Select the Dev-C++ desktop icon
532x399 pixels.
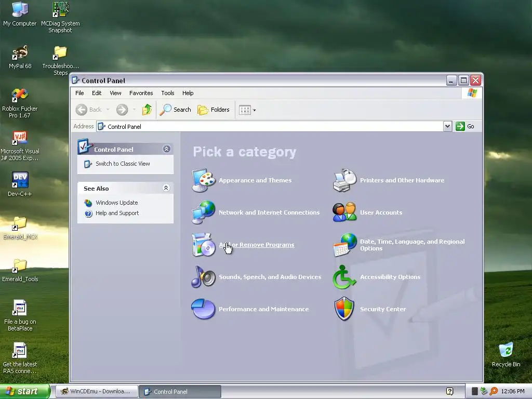[x=20, y=184]
